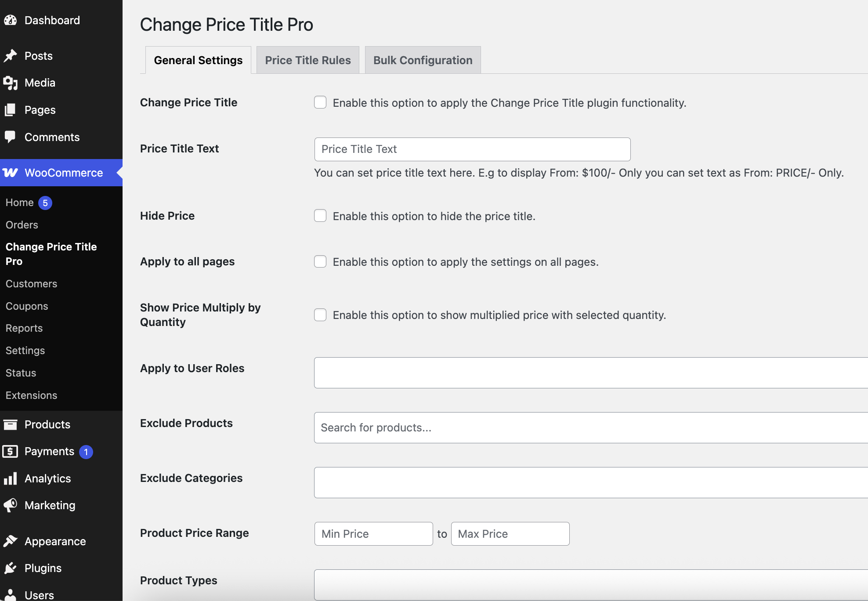Tick the Hide Price checkbox
This screenshot has height=601, width=868.
320,216
